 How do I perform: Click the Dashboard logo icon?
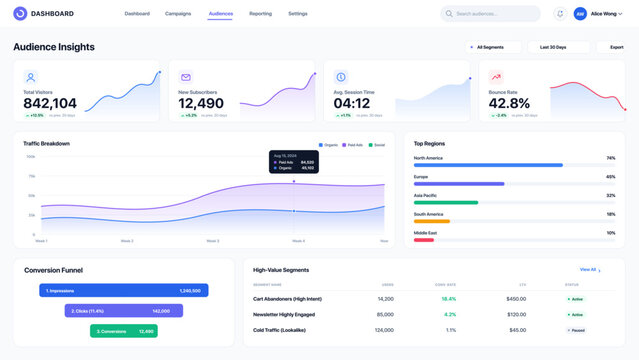pyautogui.click(x=20, y=13)
